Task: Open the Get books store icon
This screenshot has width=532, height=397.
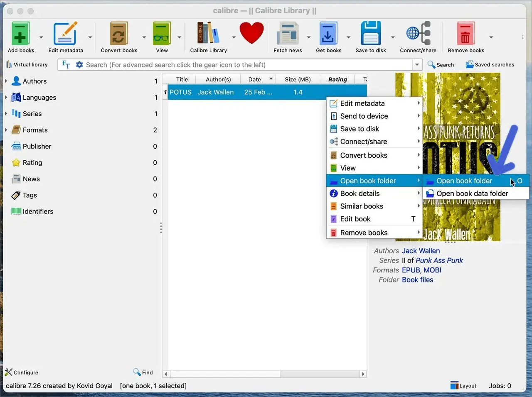Action: tap(328, 34)
